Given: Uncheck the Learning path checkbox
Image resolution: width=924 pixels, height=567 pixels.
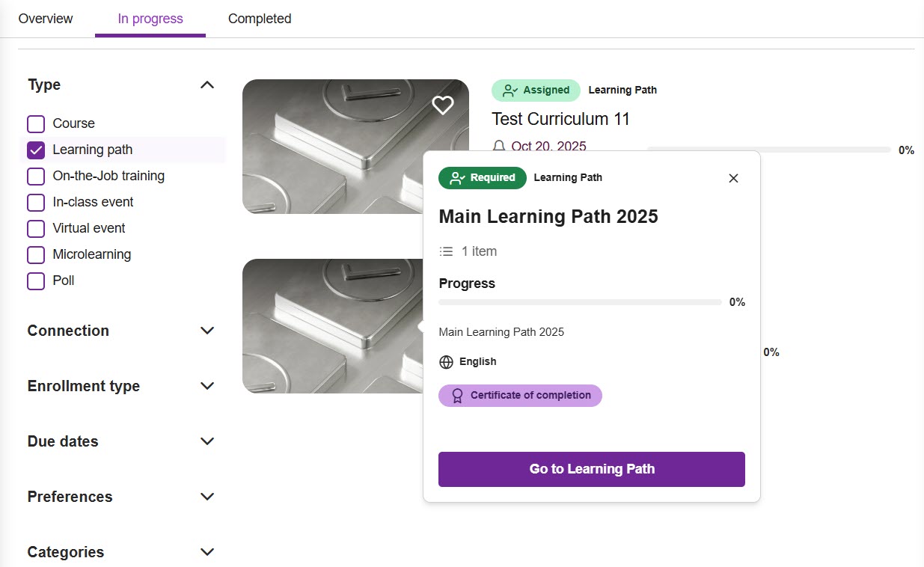Looking at the screenshot, I should (x=36, y=150).
